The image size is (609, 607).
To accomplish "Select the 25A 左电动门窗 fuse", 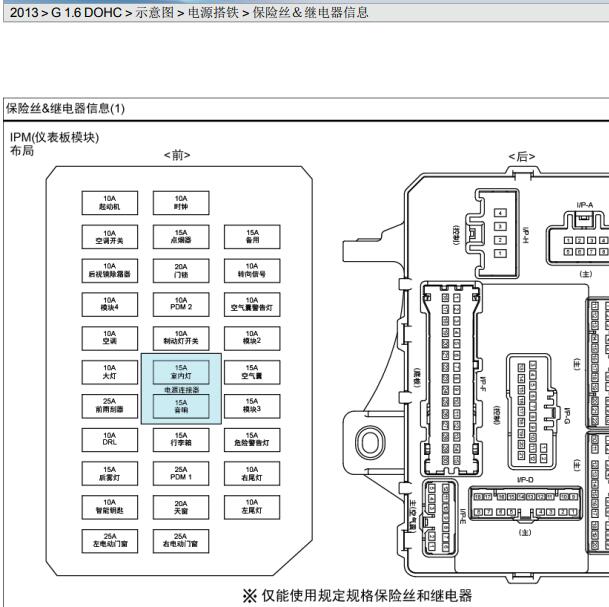I will point(110,541).
